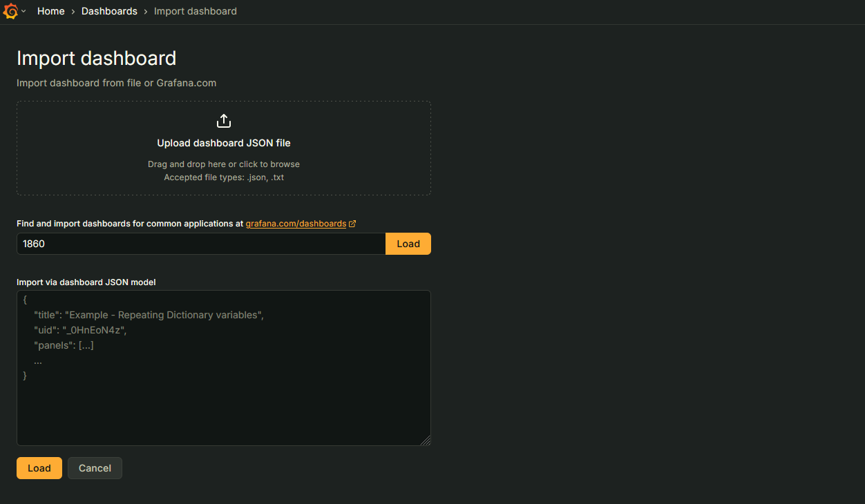865x504 pixels.
Task: Click the Find and import dashboards label
Action: (x=130, y=224)
